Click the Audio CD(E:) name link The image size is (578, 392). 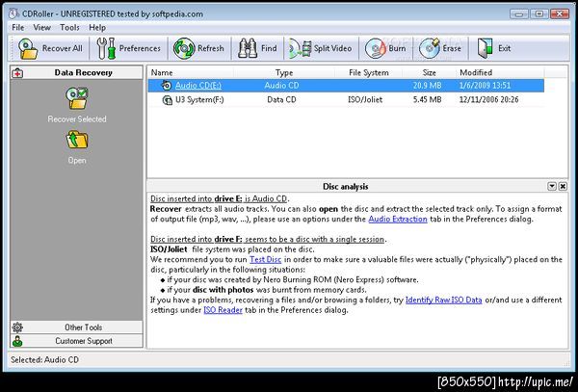[198, 86]
